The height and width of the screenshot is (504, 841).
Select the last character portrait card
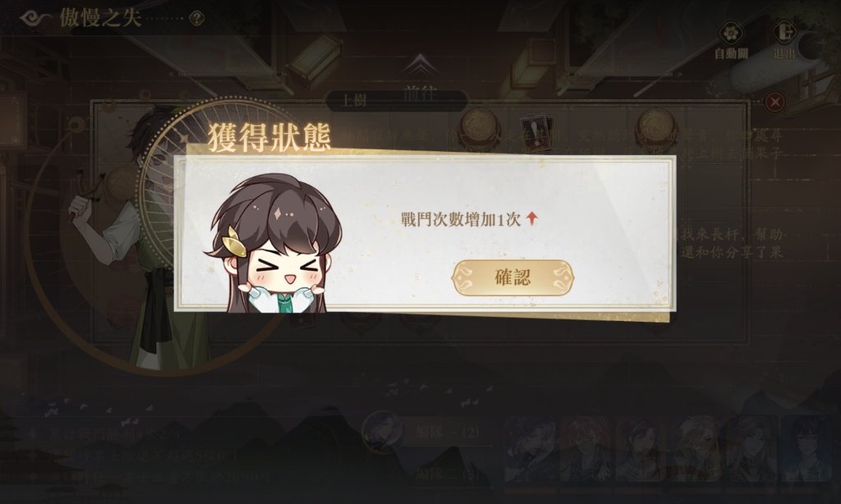[807, 449]
